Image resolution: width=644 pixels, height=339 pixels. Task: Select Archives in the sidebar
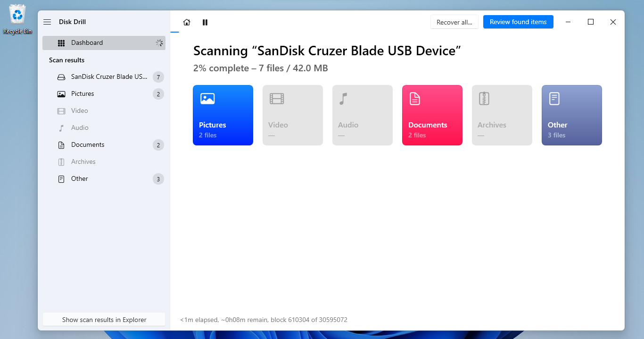click(x=104, y=162)
